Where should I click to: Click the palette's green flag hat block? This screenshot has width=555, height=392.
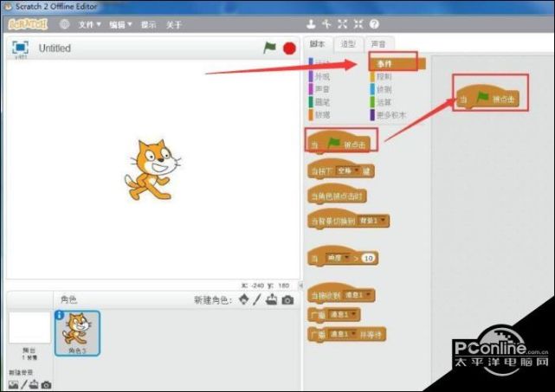[339, 142]
